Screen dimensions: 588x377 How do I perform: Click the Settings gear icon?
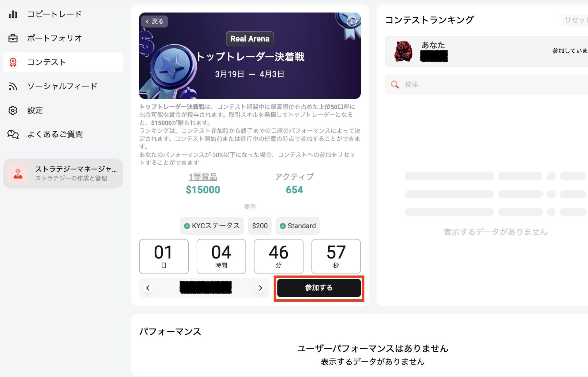click(x=13, y=110)
